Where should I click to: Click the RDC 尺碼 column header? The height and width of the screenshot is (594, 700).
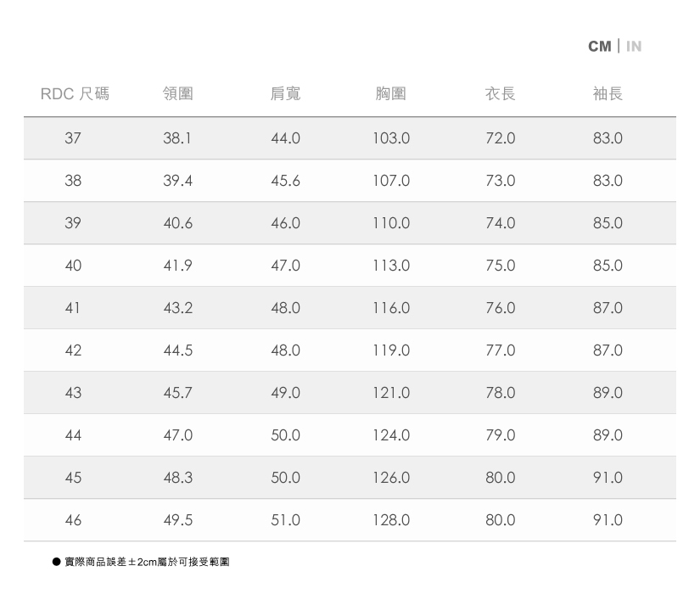tap(75, 93)
